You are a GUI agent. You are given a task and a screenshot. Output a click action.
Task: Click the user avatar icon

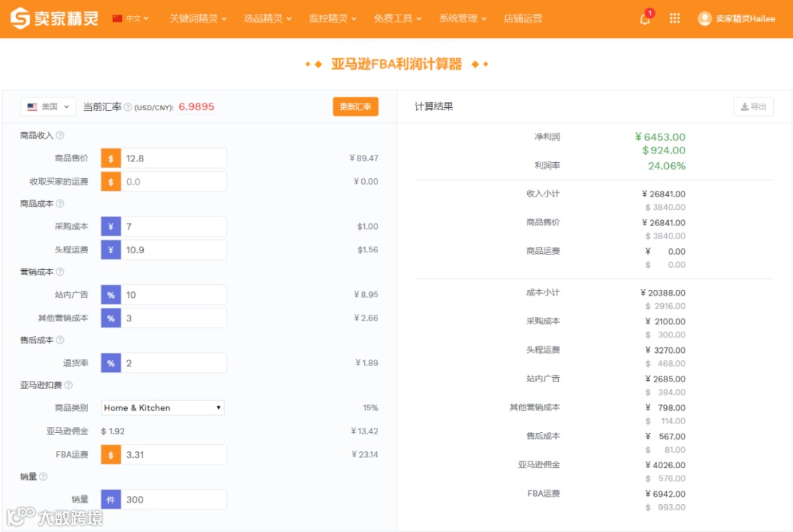point(704,18)
